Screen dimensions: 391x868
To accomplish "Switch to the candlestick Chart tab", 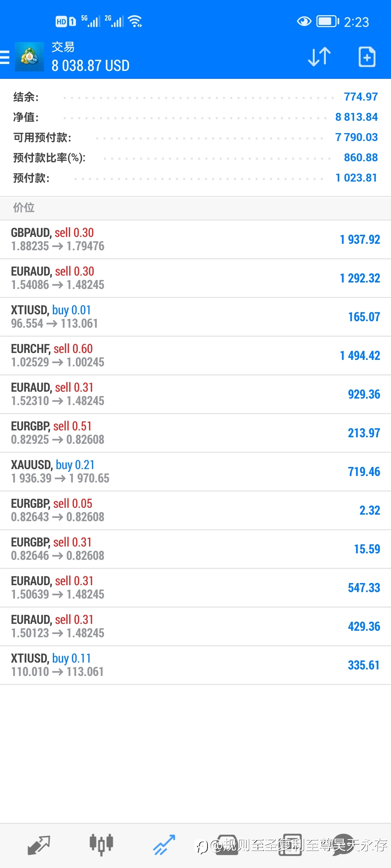I will coord(101,846).
